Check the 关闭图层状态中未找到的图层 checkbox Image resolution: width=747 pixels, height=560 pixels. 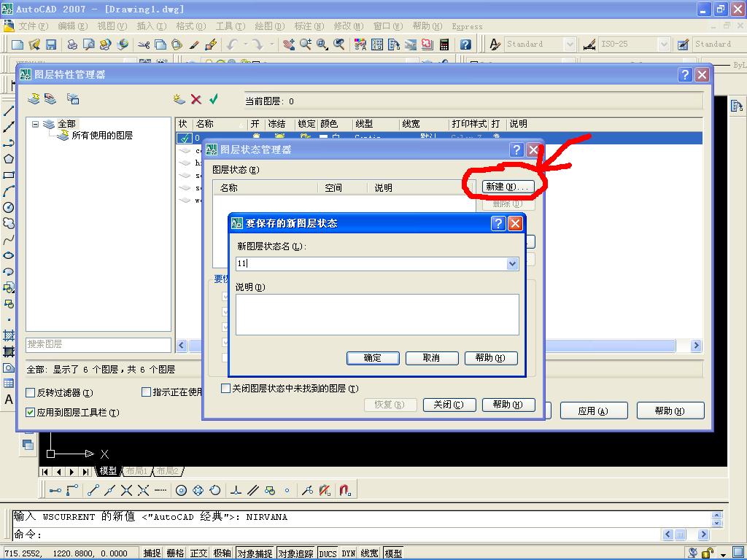click(x=226, y=389)
